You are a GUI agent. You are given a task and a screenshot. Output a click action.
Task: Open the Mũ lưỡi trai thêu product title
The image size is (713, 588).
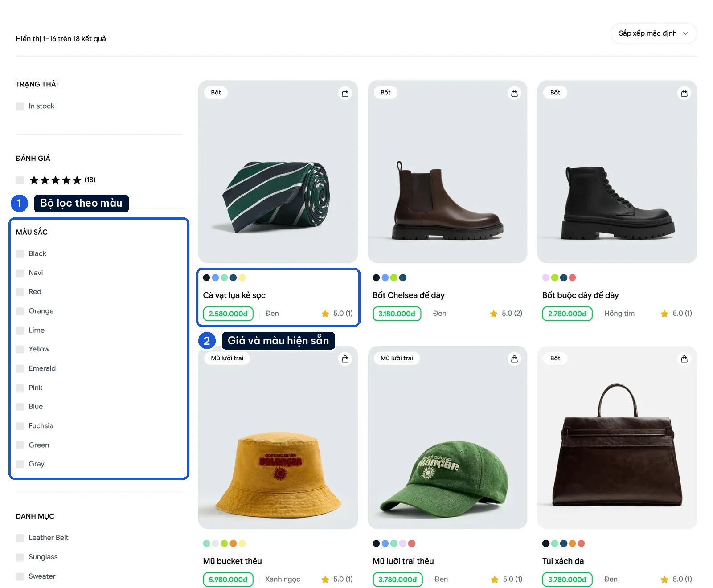click(x=403, y=561)
